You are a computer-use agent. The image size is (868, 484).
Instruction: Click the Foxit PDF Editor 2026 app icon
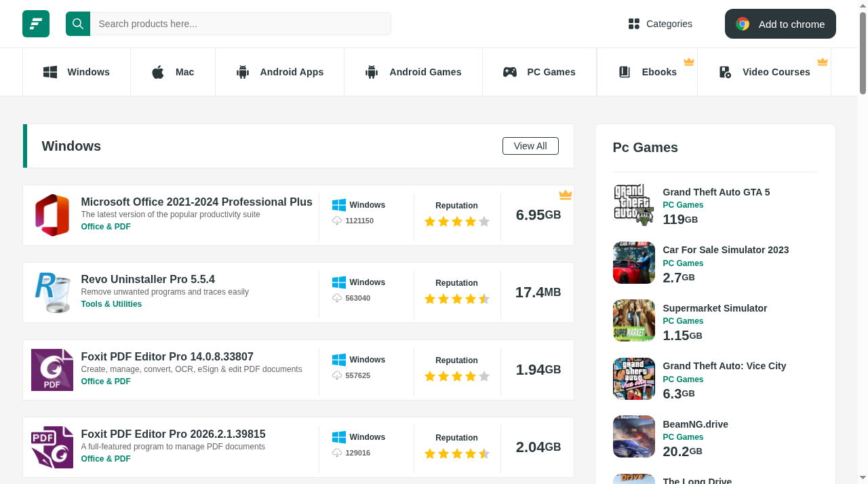(52, 447)
